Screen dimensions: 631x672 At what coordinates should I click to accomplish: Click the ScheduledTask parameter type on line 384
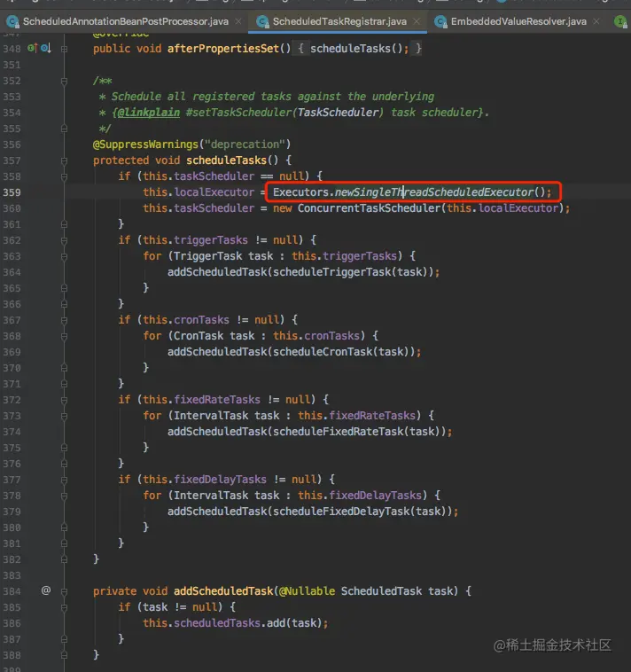381,591
